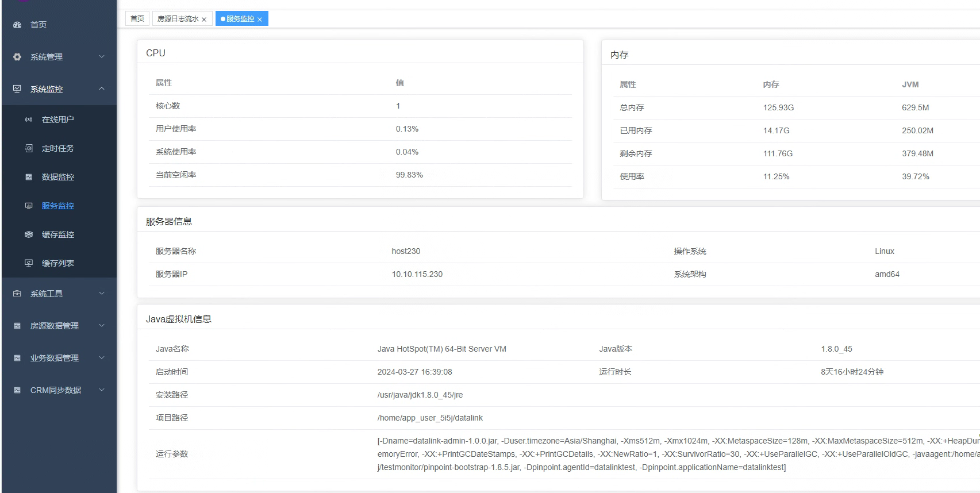Click the Java HotSpot(TM) 64-Bit Server VM value
The image size is (980, 493).
coord(441,349)
